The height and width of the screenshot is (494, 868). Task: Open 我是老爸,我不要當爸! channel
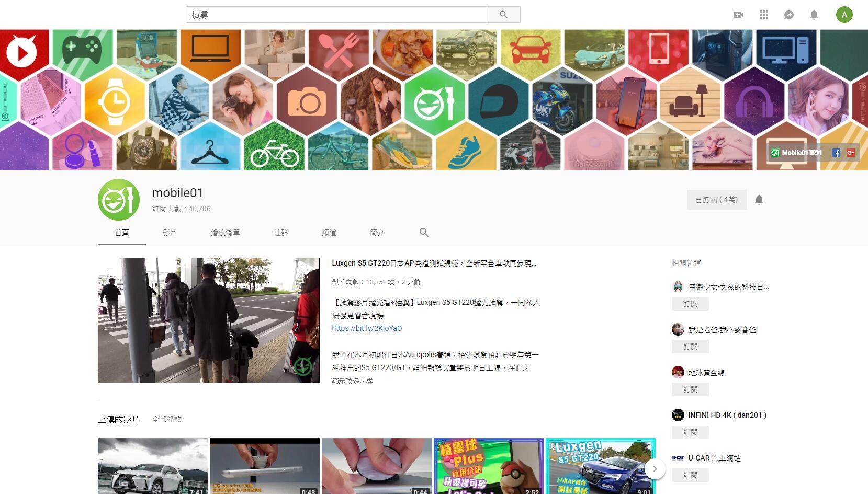point(723,330)
